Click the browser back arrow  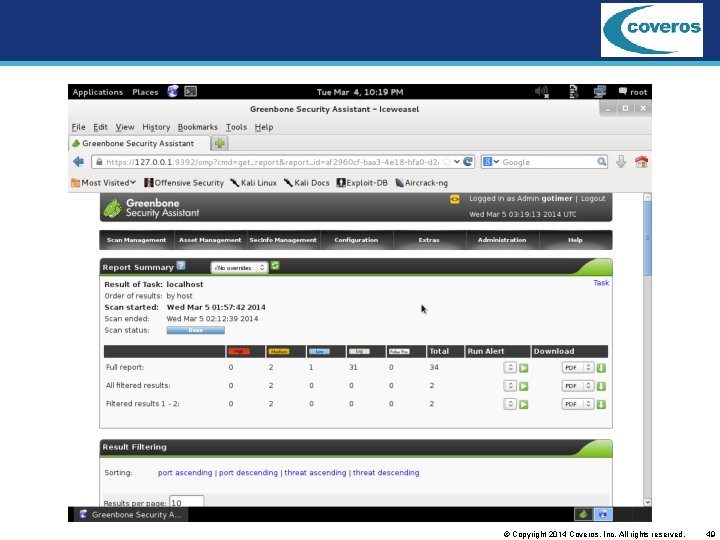point(79,162)
